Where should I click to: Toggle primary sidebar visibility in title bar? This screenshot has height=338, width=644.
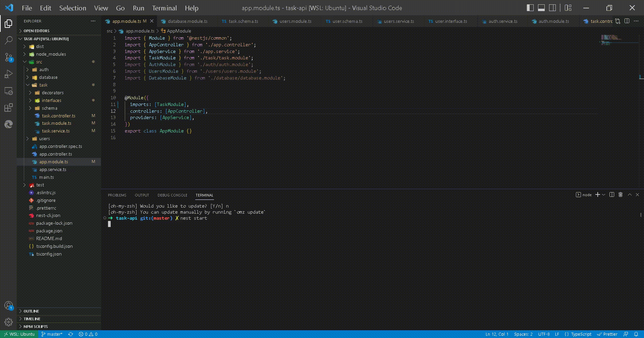click(x=530, y=8)
